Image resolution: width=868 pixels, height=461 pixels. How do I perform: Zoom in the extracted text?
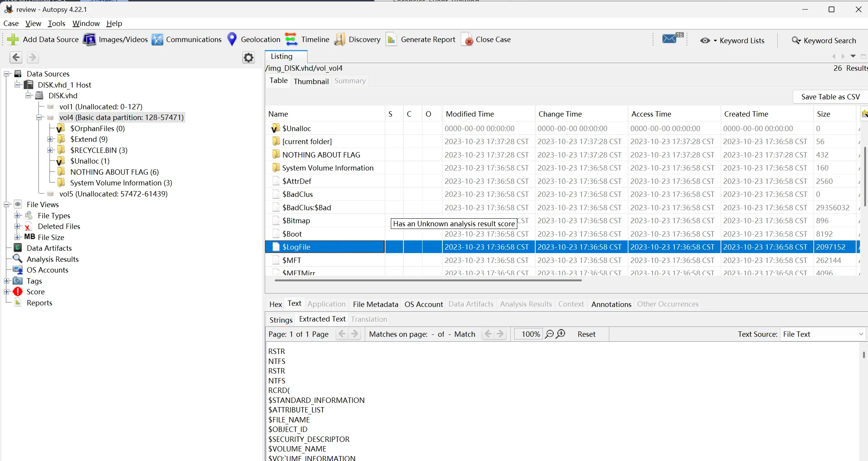tap(561, 334)
